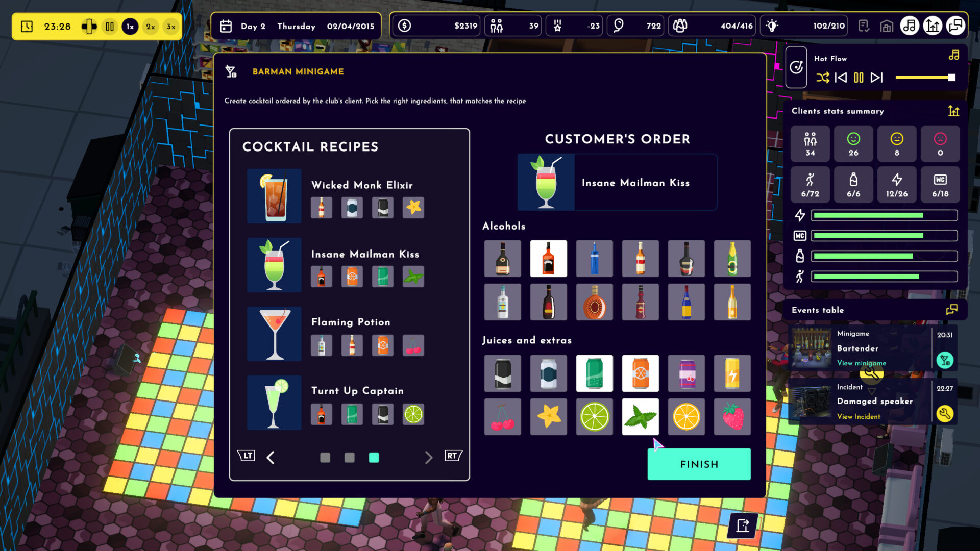Viewport: 980px width, 551px height.
Task: Select the cherries ingredient
Action: (x=502, y=417)
